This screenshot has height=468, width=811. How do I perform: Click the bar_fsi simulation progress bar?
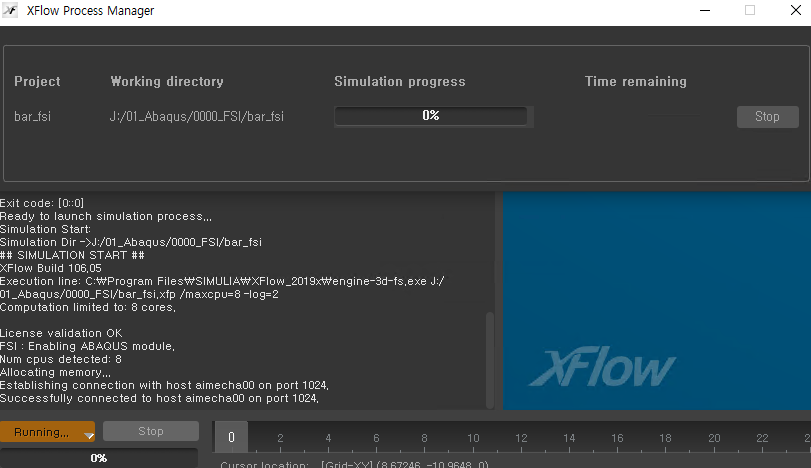pos(431,116)
